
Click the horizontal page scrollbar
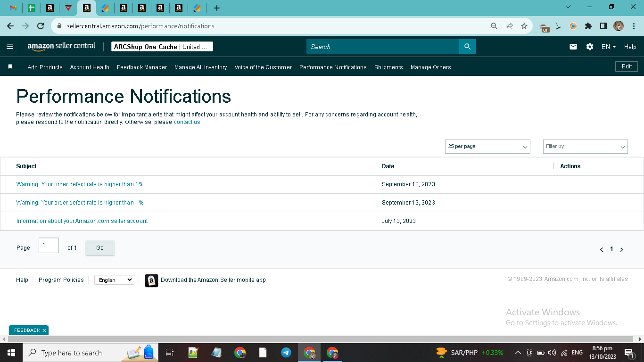[321, 339]
